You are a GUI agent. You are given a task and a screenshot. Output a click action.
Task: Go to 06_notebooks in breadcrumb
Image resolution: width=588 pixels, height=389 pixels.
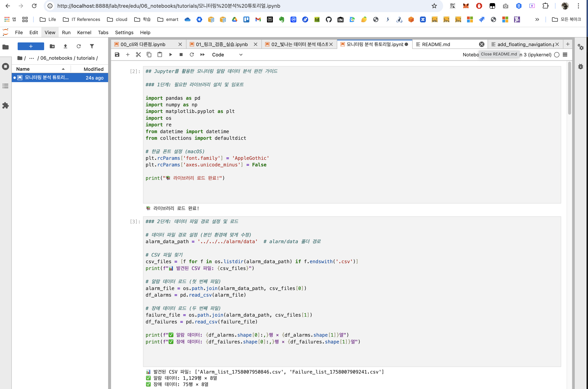(x=56, y=58)
